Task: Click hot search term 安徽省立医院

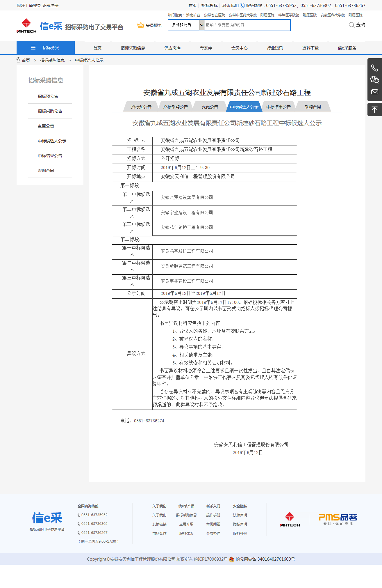Action: coord(215,15)
